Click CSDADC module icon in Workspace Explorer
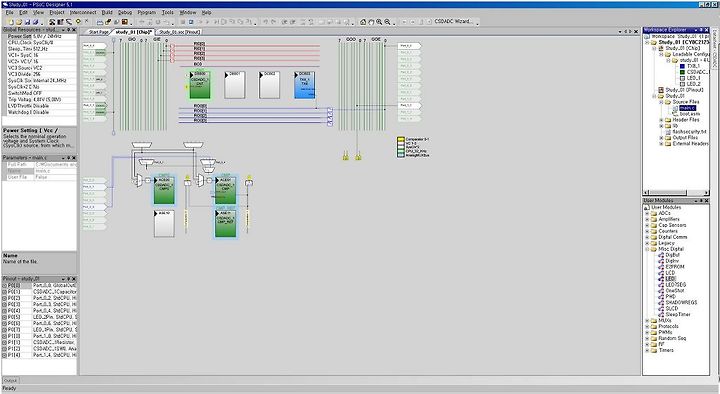The image size is (720, 394). pos(682,72)
